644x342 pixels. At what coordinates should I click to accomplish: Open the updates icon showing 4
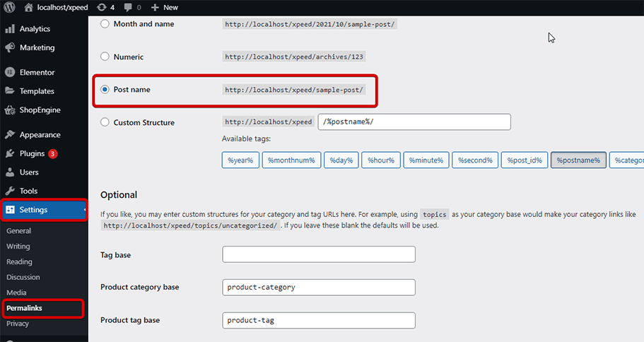102,7
